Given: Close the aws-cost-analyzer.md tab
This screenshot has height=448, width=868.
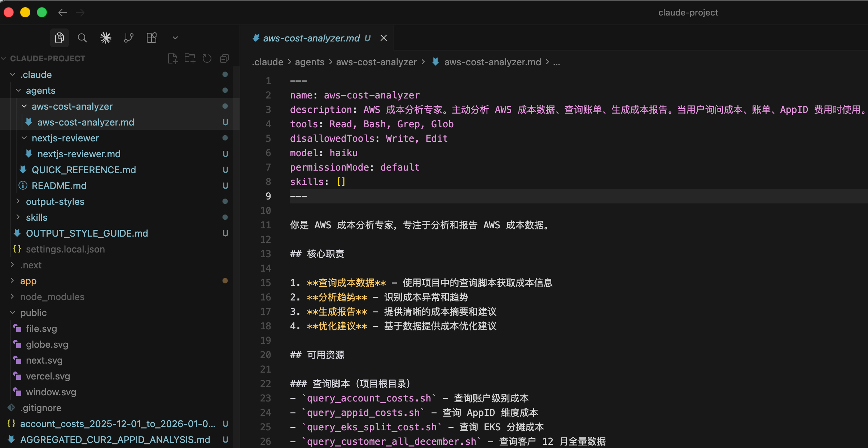Looking at the screenshot, I should pos(384,38).
